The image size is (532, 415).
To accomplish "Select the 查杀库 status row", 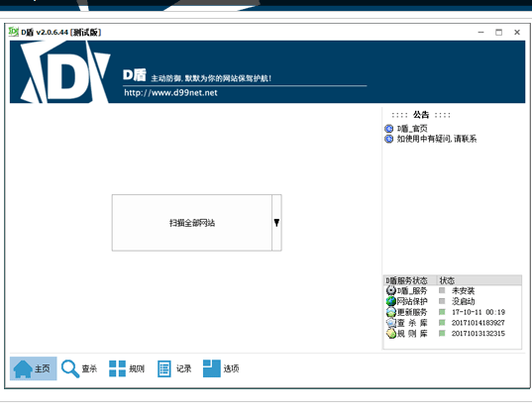I will tap(453, 323).
